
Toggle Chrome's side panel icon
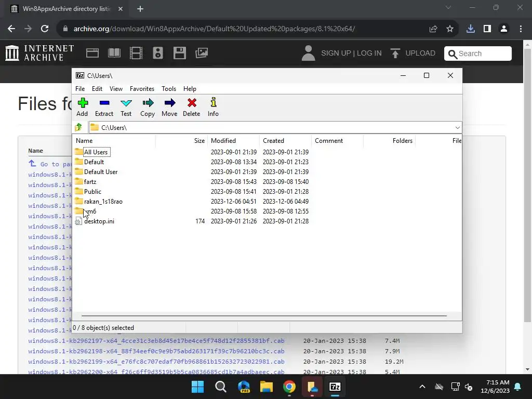(487, 29)
